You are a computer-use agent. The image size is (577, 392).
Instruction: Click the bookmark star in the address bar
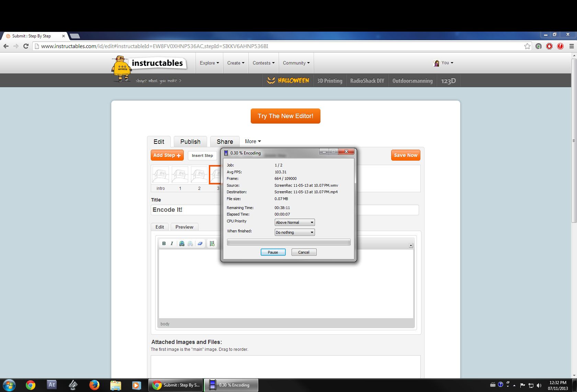pyautogui.click(x=528, y=46)
